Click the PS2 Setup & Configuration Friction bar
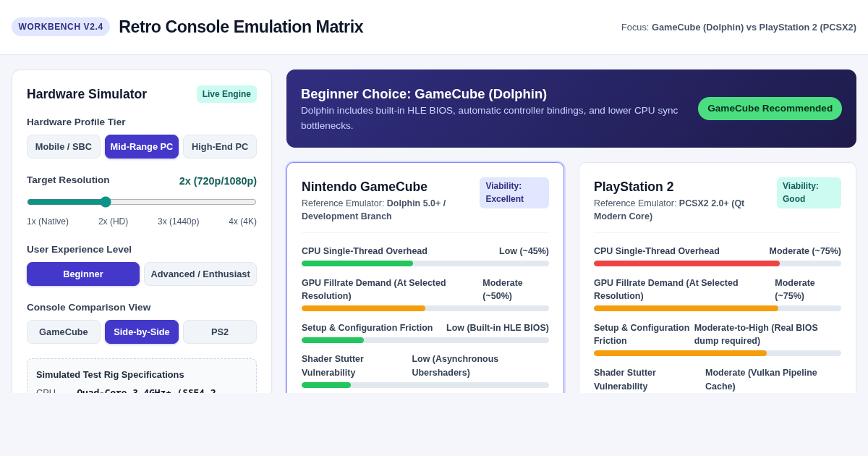The width and height of the screenshot is (868, 456). 718,353
